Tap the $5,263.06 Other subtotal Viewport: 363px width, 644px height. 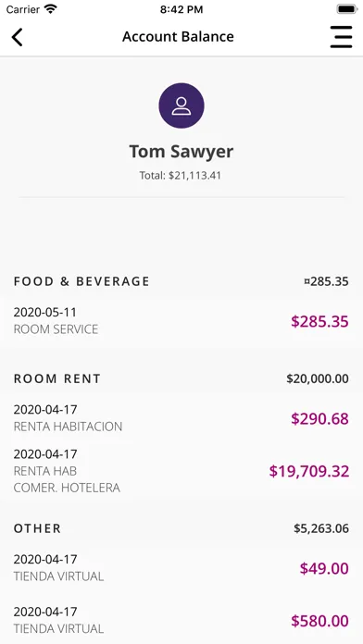[321, 528]
